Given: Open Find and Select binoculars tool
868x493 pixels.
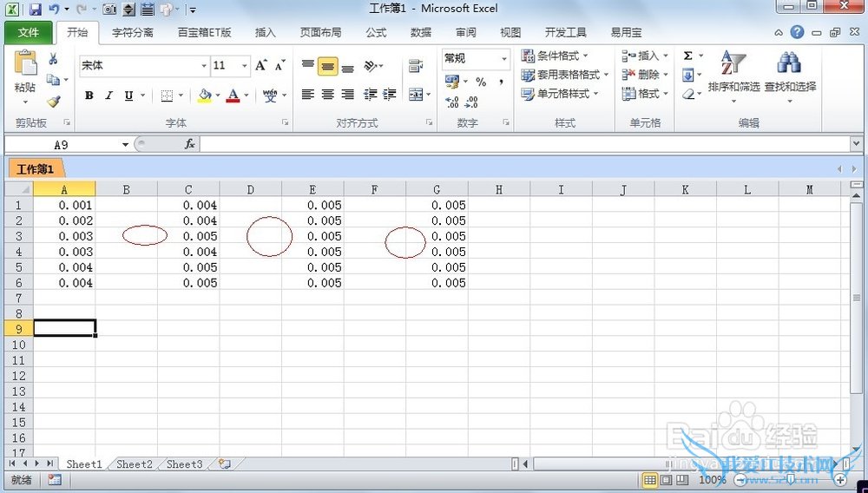Looking at the screenshot, I should (790, 74).
